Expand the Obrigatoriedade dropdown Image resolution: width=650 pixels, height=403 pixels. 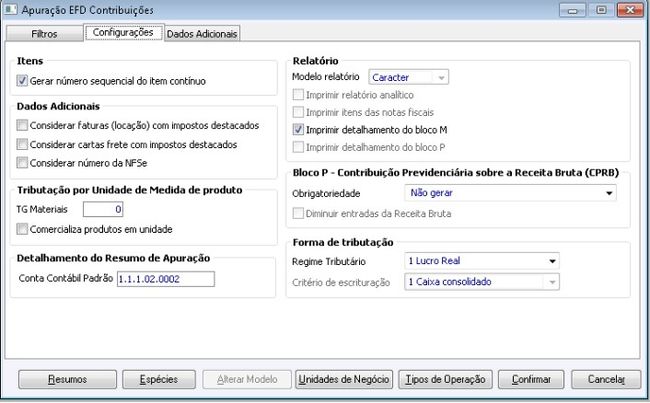point(510,193)
